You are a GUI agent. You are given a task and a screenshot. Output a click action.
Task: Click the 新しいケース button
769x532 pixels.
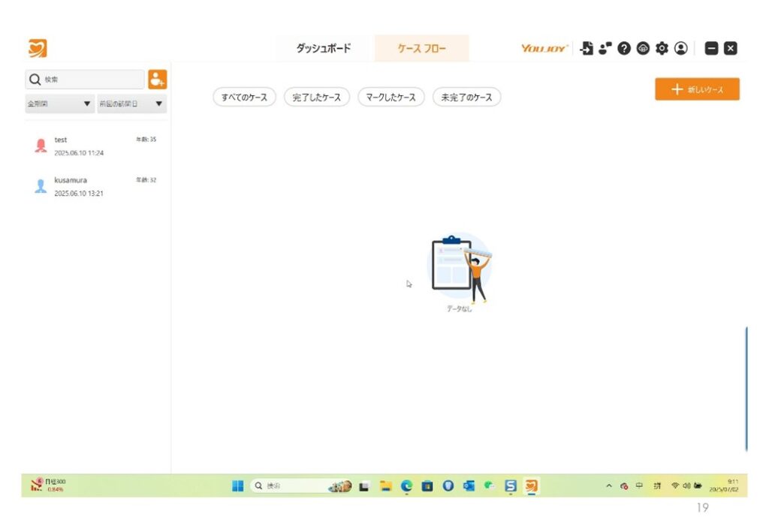[x=697, y=89]
